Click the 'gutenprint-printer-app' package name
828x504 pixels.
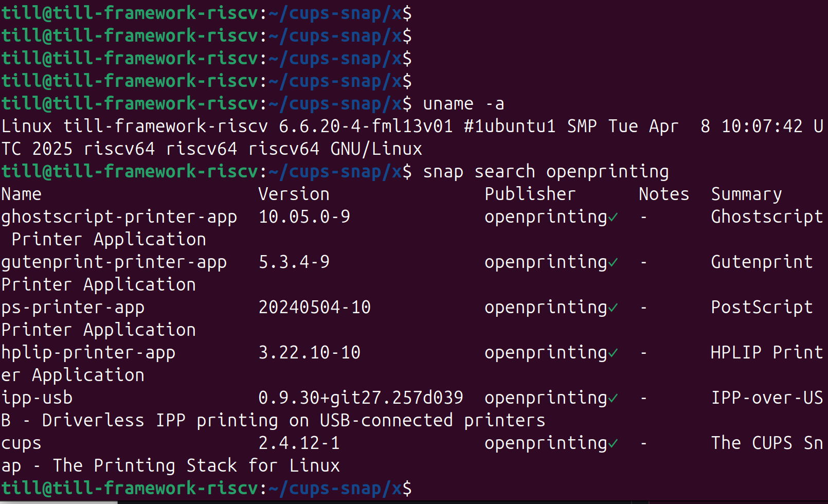point(114,262)
